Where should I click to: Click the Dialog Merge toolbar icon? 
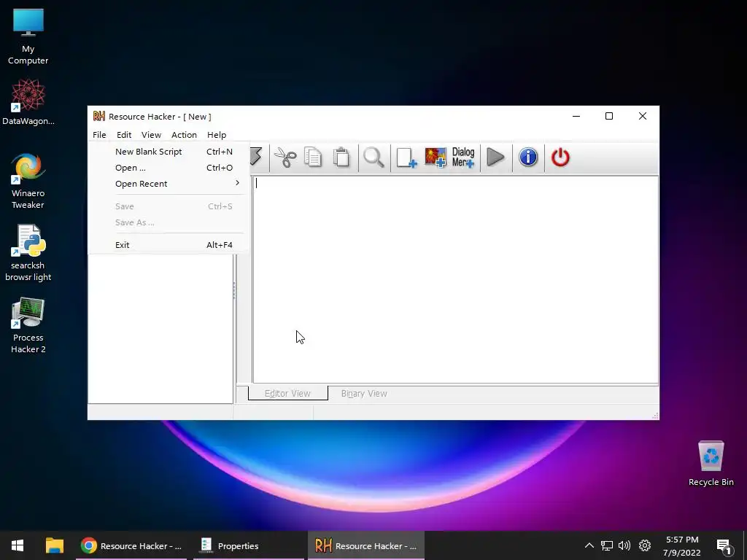(463, 157)
